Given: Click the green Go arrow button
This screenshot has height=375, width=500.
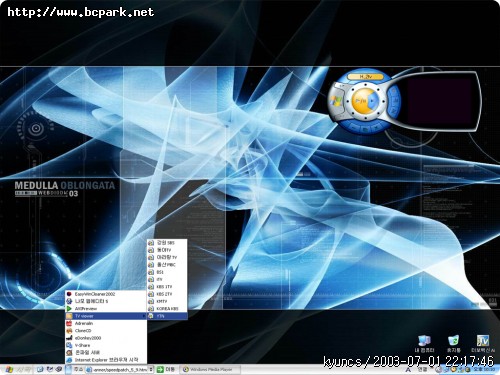Looking at the screenshot, I should [x=160, y=369].
